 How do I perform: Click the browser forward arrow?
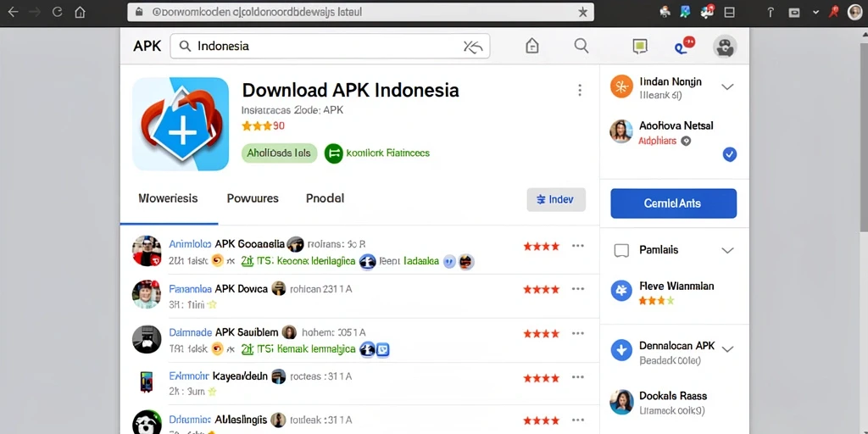[x=35, y=12]
